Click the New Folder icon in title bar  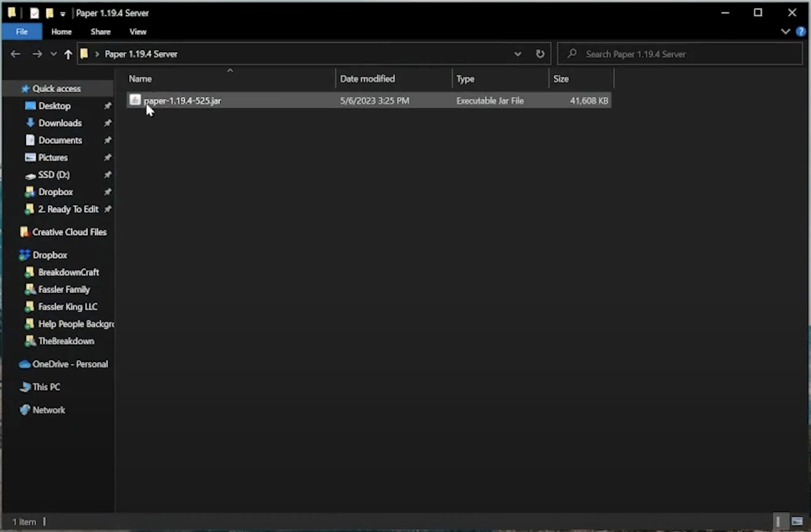49,13
